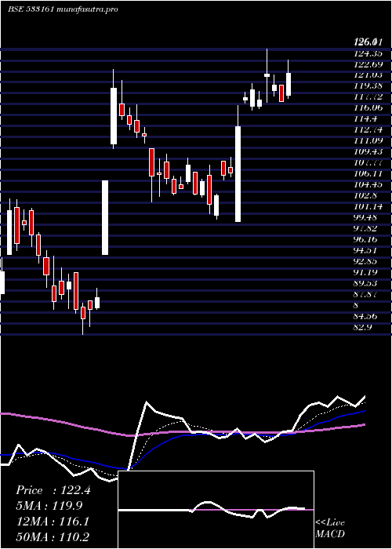The height and width of the screenshot is (549, 392).
Task: Click the 101.14 price axis label
Action: [368, 206]
